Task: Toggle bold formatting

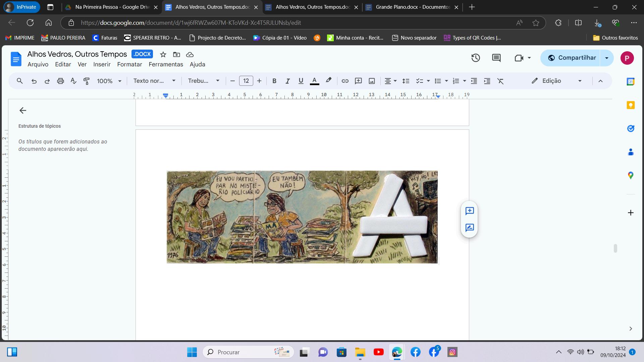Action: 274,81
